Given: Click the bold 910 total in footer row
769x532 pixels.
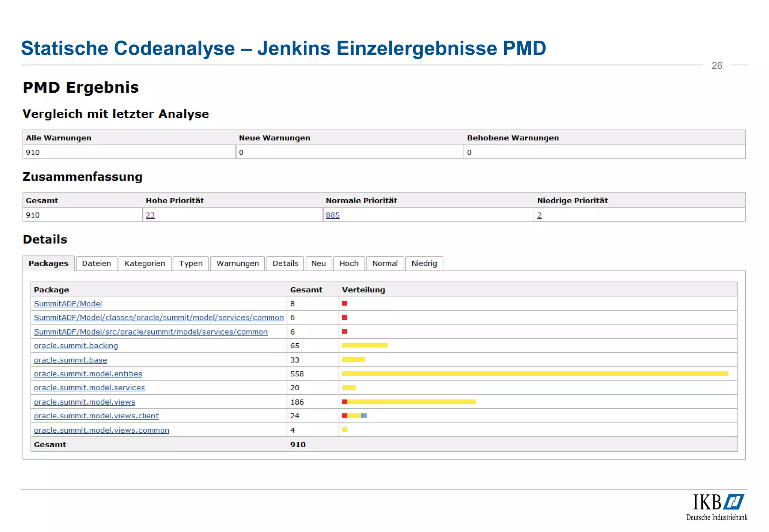Looking at the screenshot, I should tap(298, 445).
